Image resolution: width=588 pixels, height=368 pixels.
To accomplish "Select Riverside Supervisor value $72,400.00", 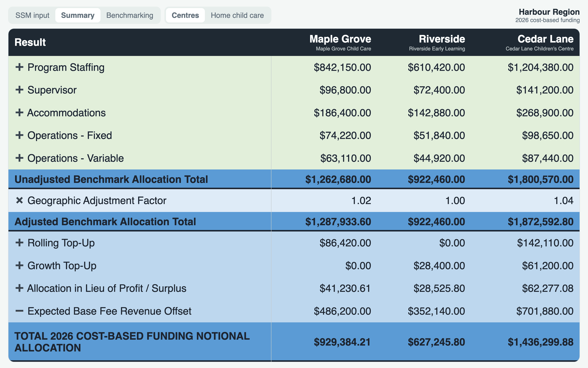I will tap(439, 90).
